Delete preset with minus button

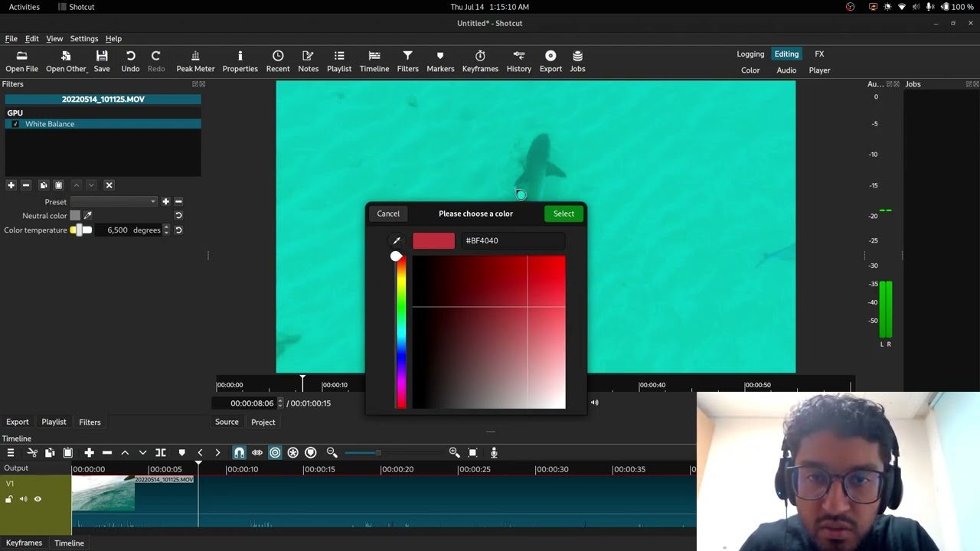(178, 202)
